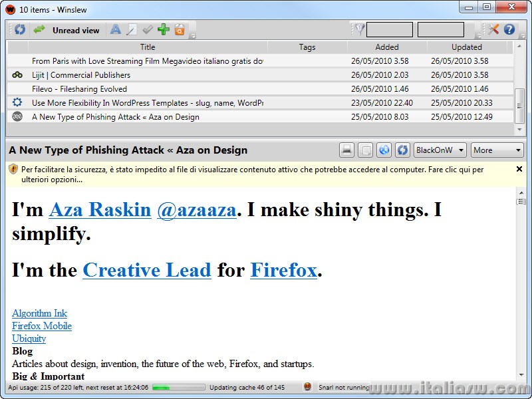532x399 pixels.
Task: Click the green cache progress bar
Action: pyautogui.click(x=179, y=387)
